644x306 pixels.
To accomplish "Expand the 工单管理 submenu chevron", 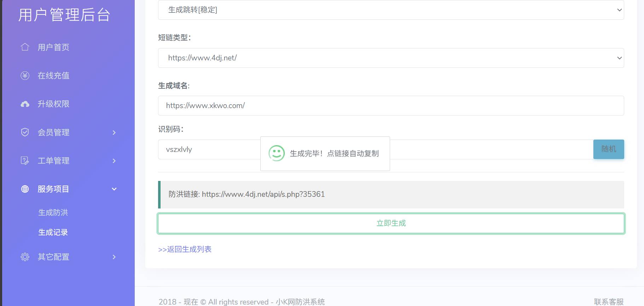I will tap(114, 161).
